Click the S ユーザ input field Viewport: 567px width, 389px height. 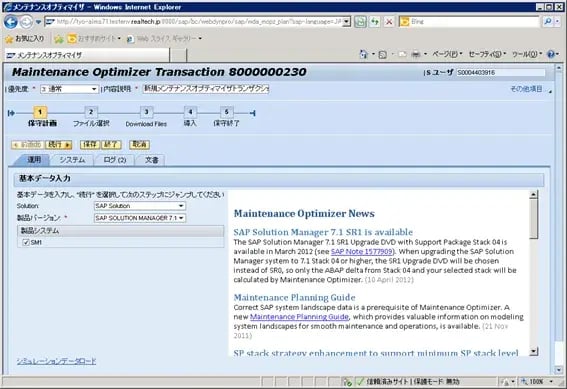point(500,73)
